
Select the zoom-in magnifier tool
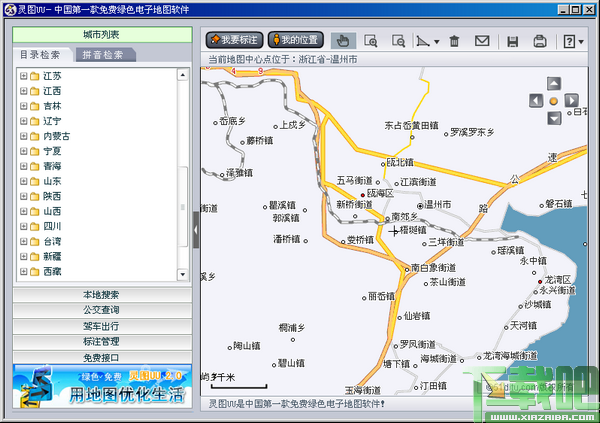pos(370,41)
